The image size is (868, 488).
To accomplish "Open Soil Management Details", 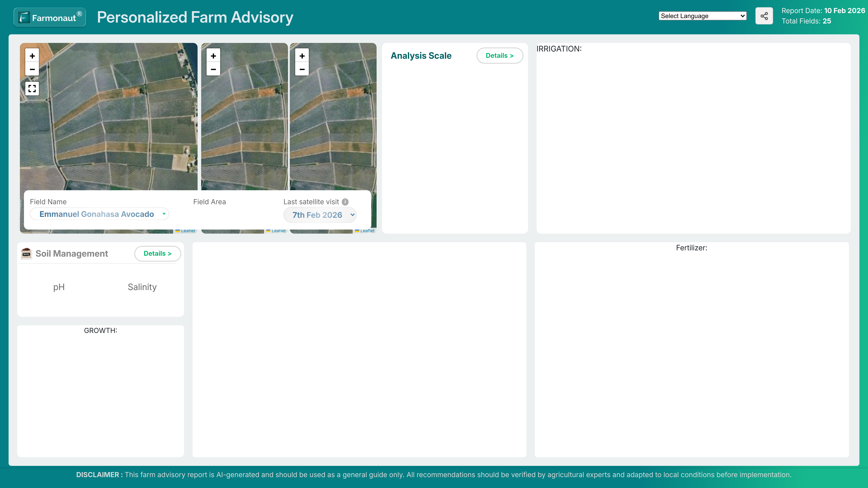I will [x=157, y=254].
